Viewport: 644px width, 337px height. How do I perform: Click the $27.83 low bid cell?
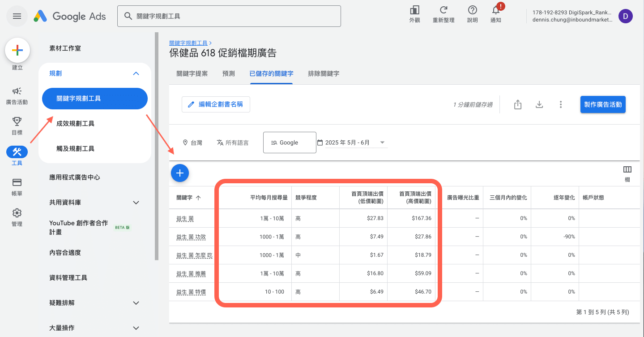click(375, 218)
